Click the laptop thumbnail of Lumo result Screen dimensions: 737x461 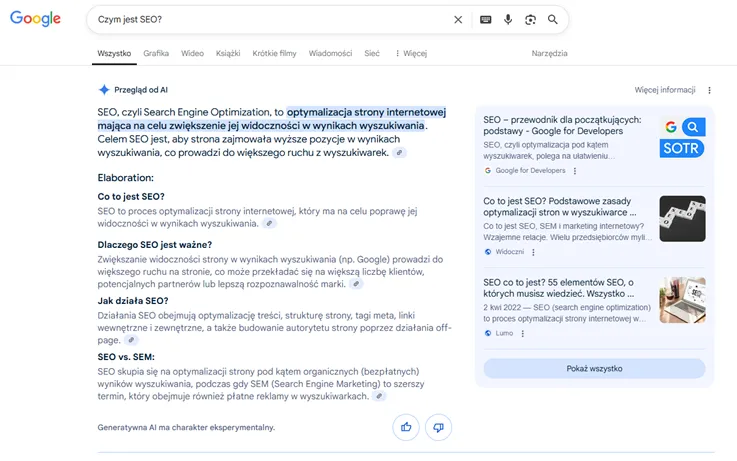click(x=682, y=300)
